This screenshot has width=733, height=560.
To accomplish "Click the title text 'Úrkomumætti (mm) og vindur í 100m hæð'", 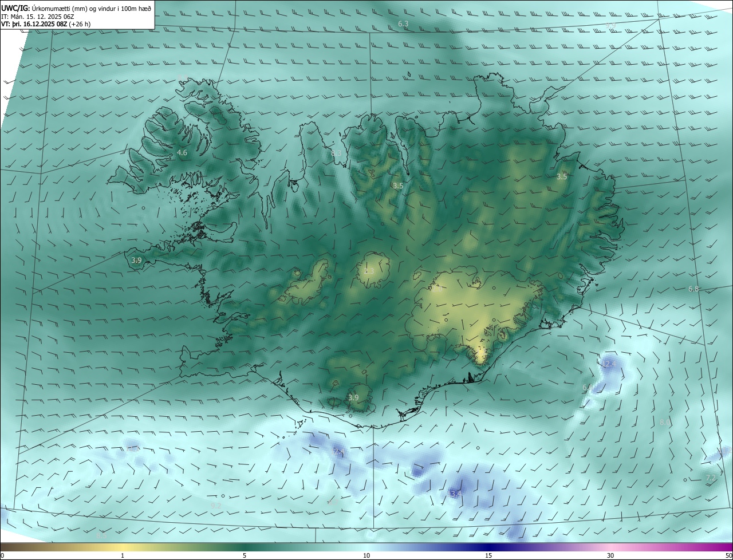I will pos(92,8).
